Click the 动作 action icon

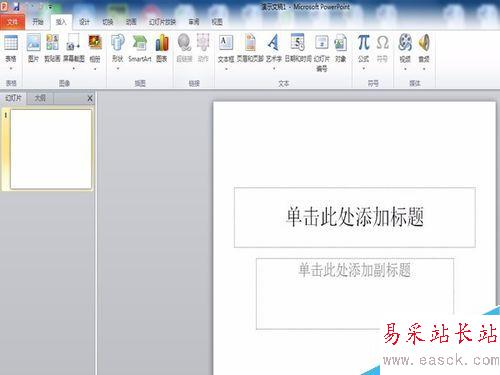click(203, 43)
